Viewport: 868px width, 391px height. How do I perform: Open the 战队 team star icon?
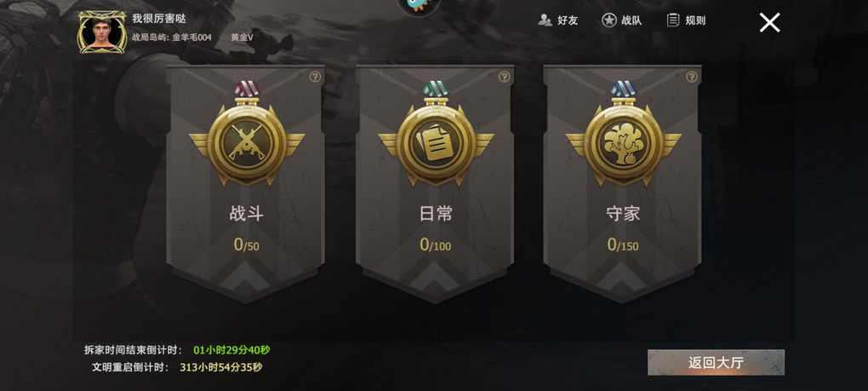pyautogui.click(x=609, y=20)
